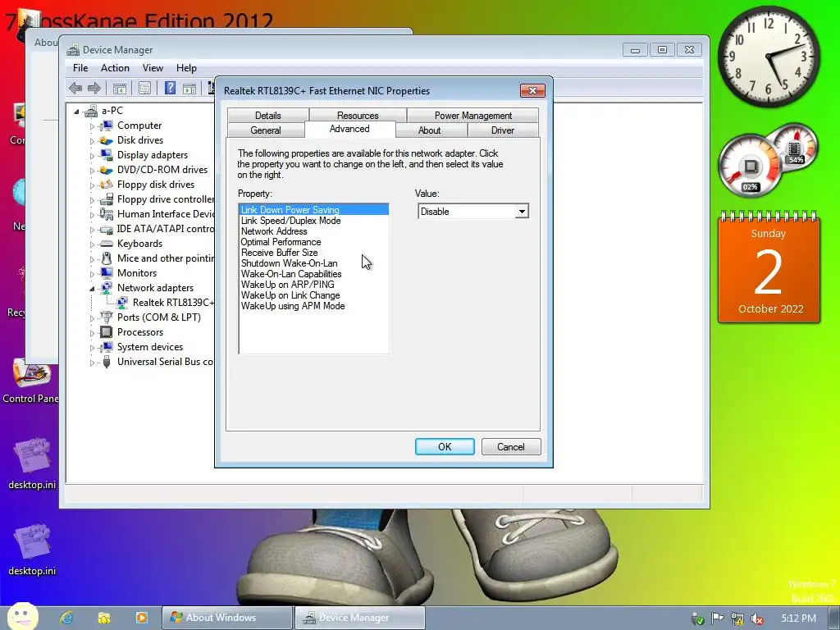Switch to the Power Management tab
Viewport: 840px width, 630px height.
point(473,115)
